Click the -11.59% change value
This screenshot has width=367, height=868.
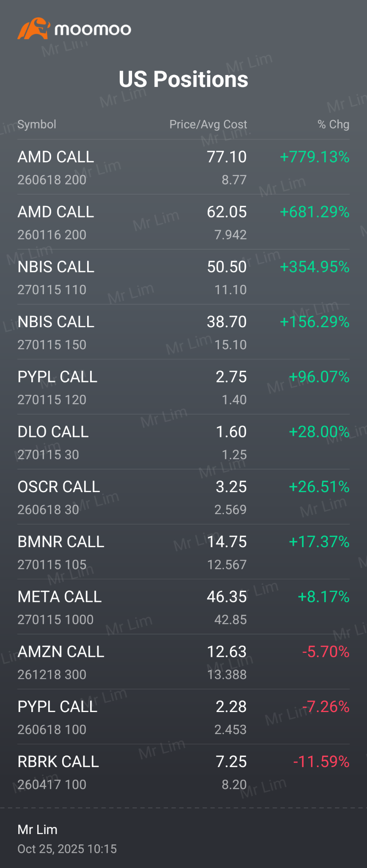point(321,762)
